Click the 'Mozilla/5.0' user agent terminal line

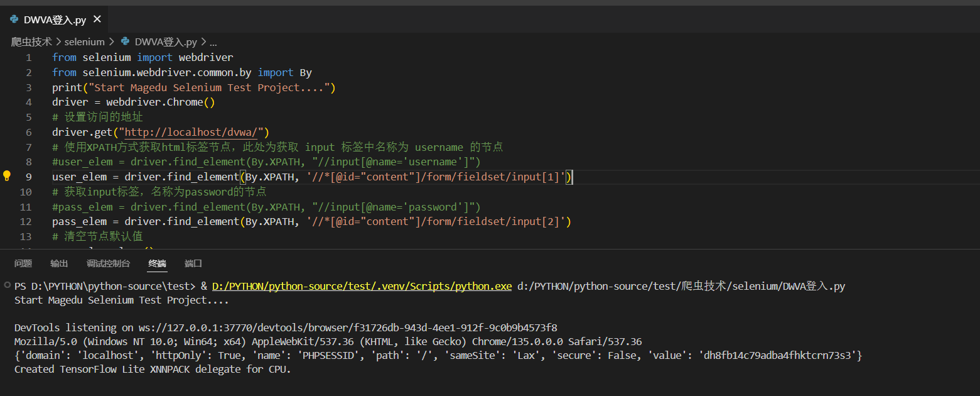[x=328, y=341]
